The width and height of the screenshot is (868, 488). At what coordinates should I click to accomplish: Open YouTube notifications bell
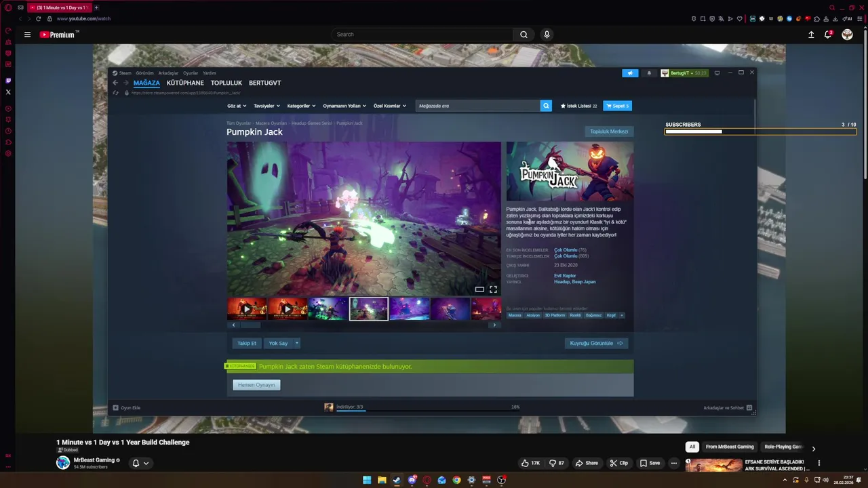828,35
